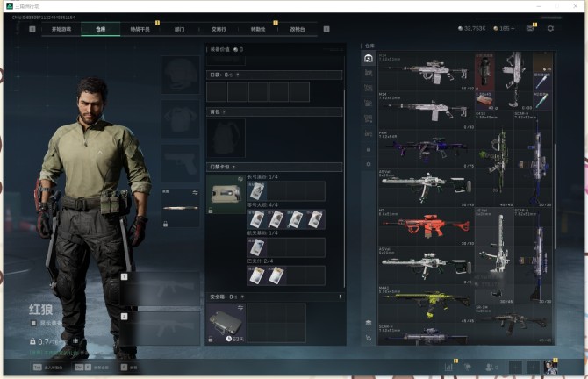The width and height of the screenshot is (588, 379).
Task: Select the 长弓溪谷 keycard
Action: coord(256,190)
